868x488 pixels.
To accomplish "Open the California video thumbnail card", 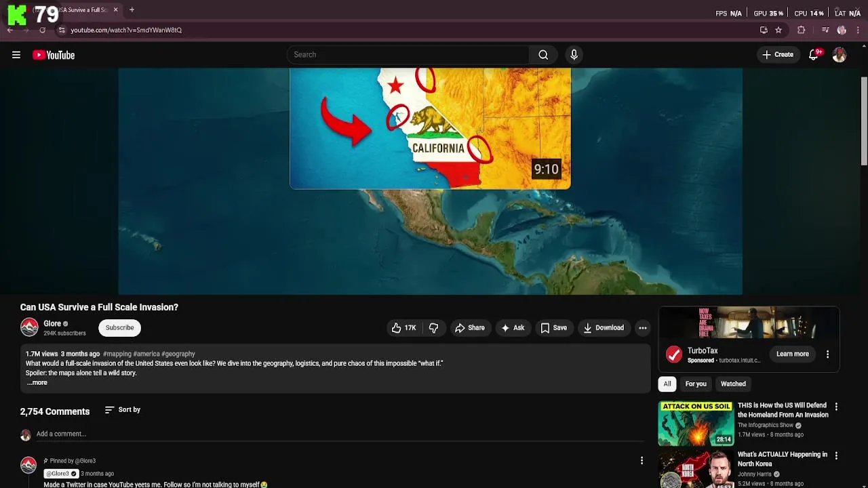I will [430, 128].
